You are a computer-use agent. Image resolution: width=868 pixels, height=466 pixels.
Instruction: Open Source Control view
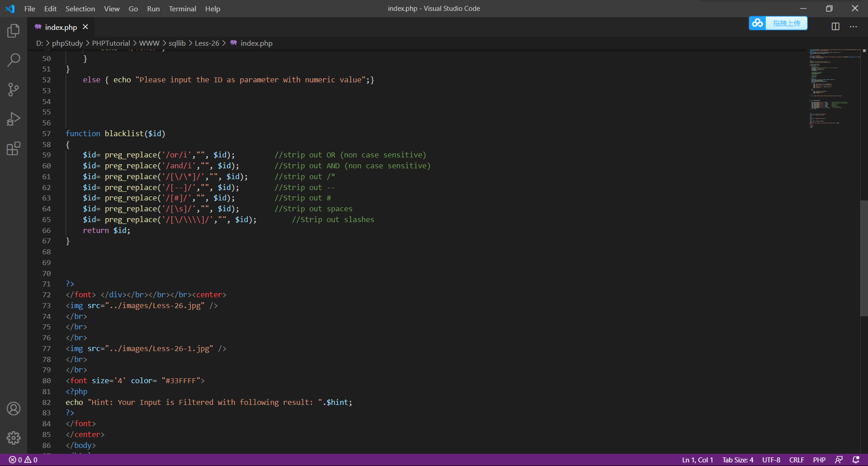tap(14, 90)
